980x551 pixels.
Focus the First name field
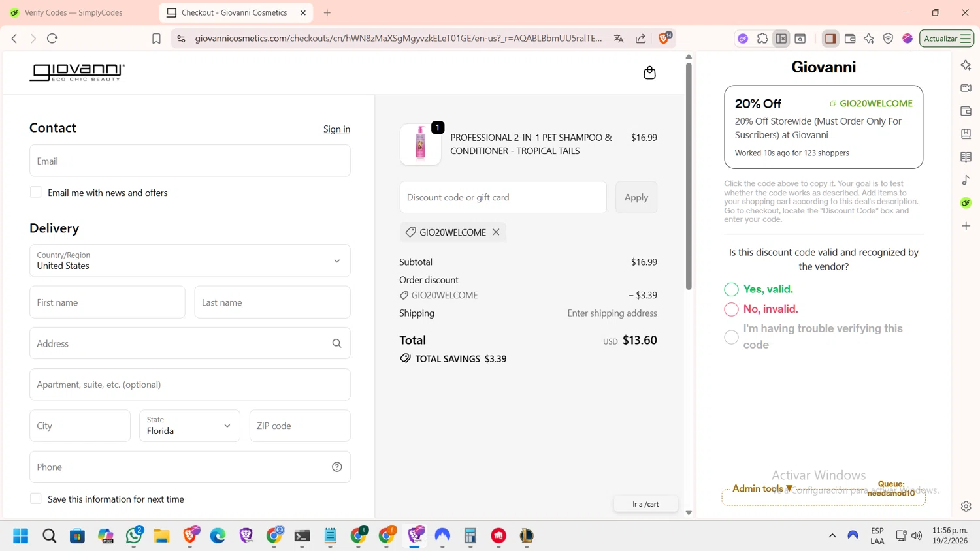(x=107, y=302)
